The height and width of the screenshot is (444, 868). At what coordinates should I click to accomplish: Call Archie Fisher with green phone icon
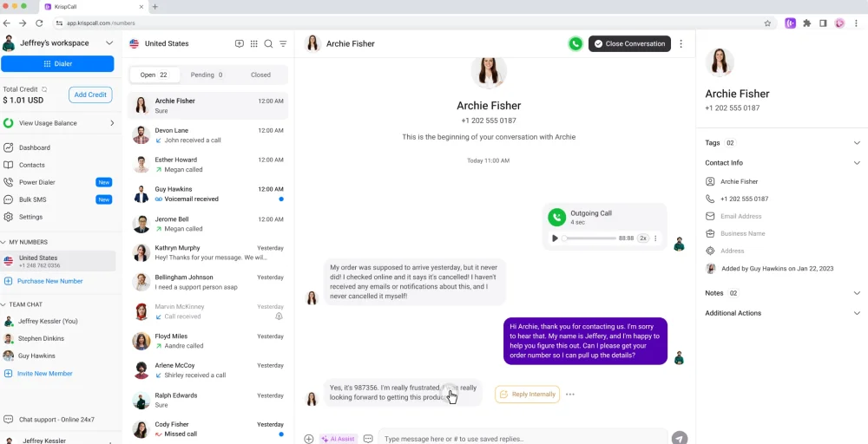(575, 43)
